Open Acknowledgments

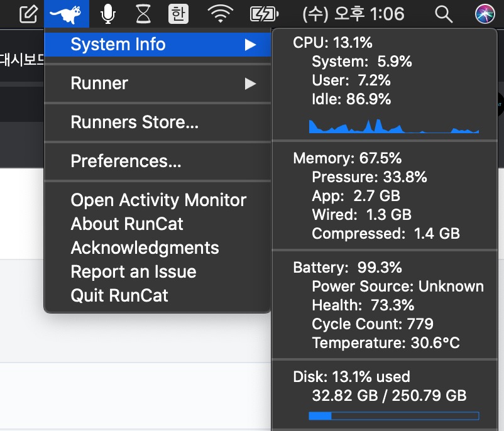158,248
